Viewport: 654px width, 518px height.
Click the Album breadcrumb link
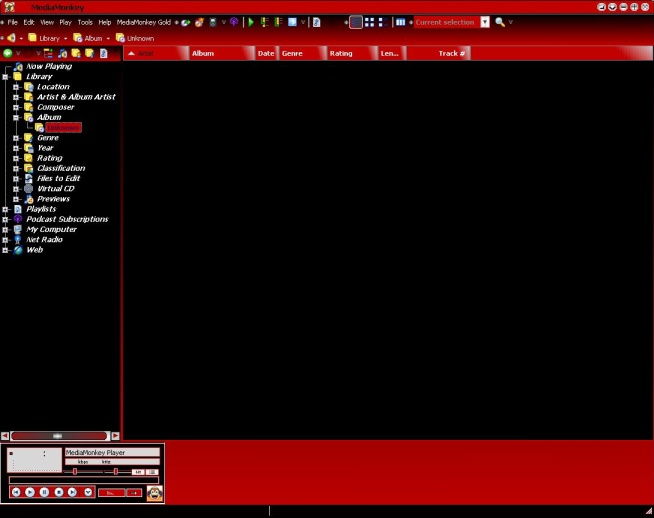tap(93, 38)
